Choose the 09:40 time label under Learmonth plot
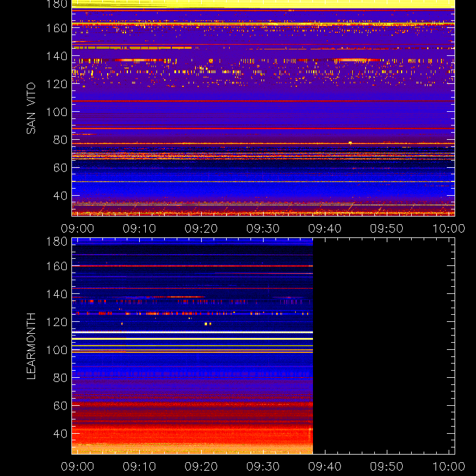 (x=325, y=466)
